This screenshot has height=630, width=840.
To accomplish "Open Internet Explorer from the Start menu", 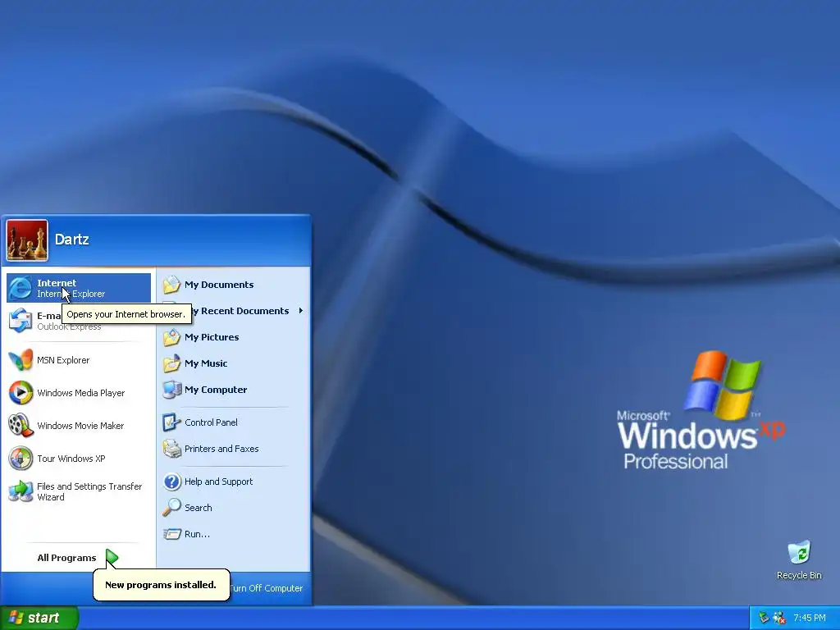I will tap(79, 288).
